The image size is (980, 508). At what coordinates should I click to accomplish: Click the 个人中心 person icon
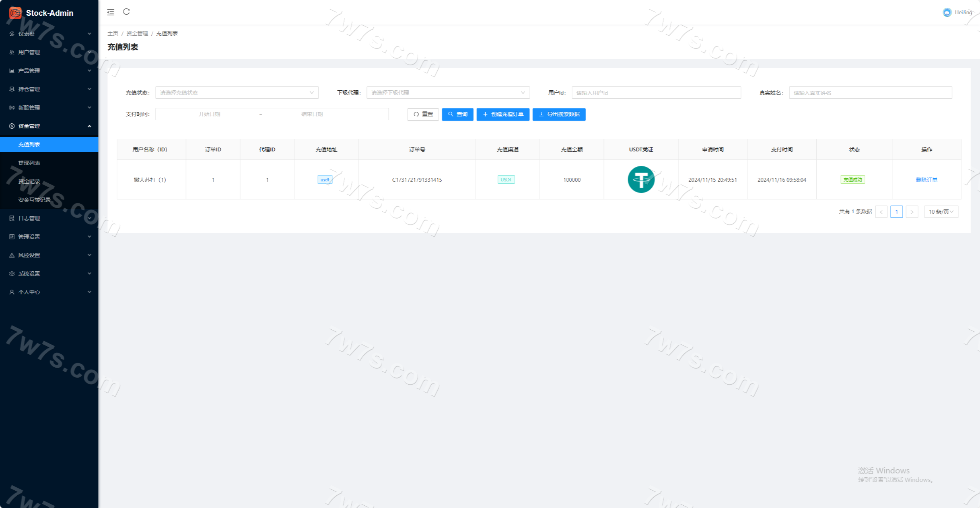[x=12, y=292]
